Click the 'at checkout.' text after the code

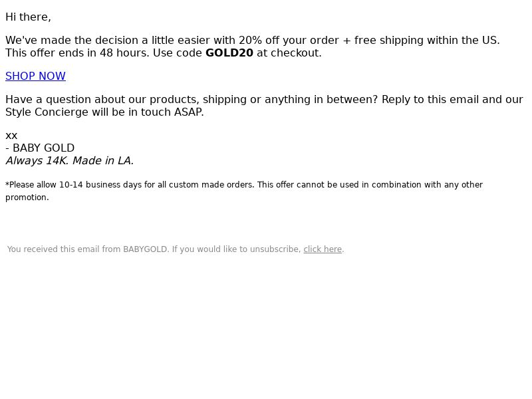(289, 53)
